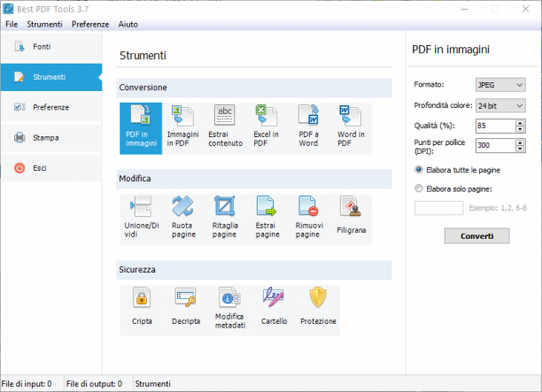Open the Decripta tool
The width and height of the screenshot is (542, 392).
tap(186, 311)
